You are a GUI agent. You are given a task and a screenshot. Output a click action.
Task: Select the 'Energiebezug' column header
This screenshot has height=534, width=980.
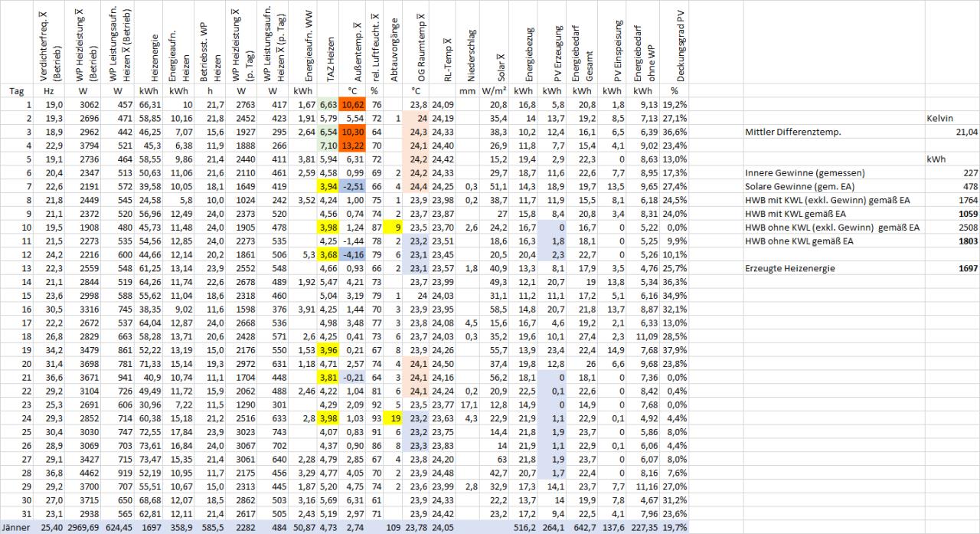[x=530, y=56]
